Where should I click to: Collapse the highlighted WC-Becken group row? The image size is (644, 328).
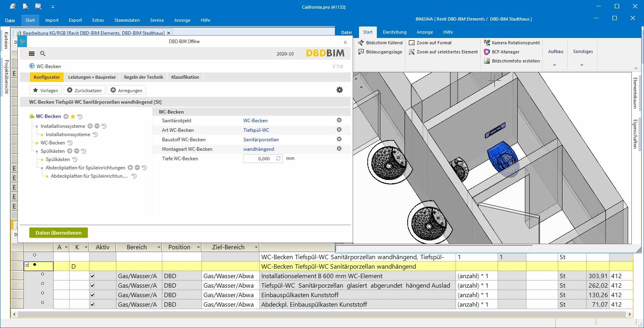pyautogui.click(x=27, y=265)
